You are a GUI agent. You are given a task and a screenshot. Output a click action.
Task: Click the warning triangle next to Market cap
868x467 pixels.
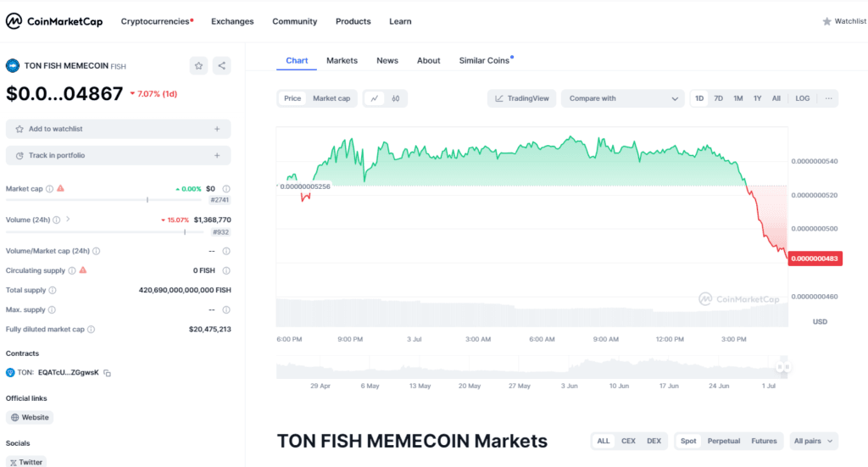tap(61, 188)
